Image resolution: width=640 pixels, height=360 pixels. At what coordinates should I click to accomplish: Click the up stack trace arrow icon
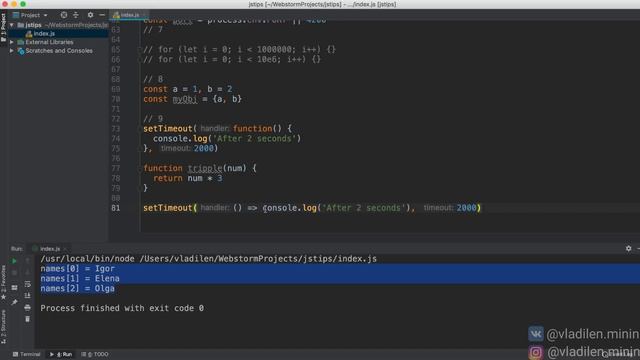27,261
